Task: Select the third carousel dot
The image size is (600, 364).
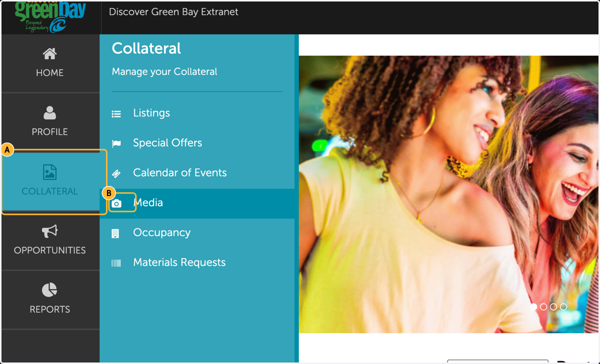Action: [x=553, y=306]
